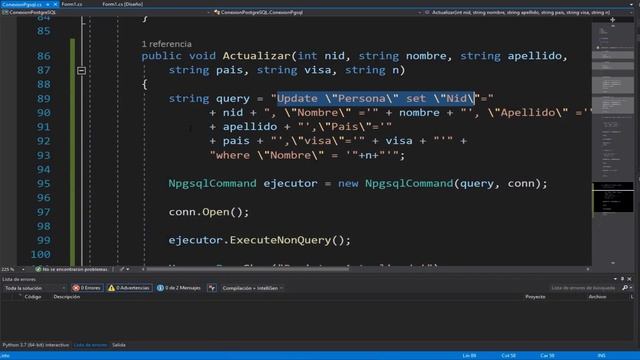Click the Proyecto column header

(535, 297)
